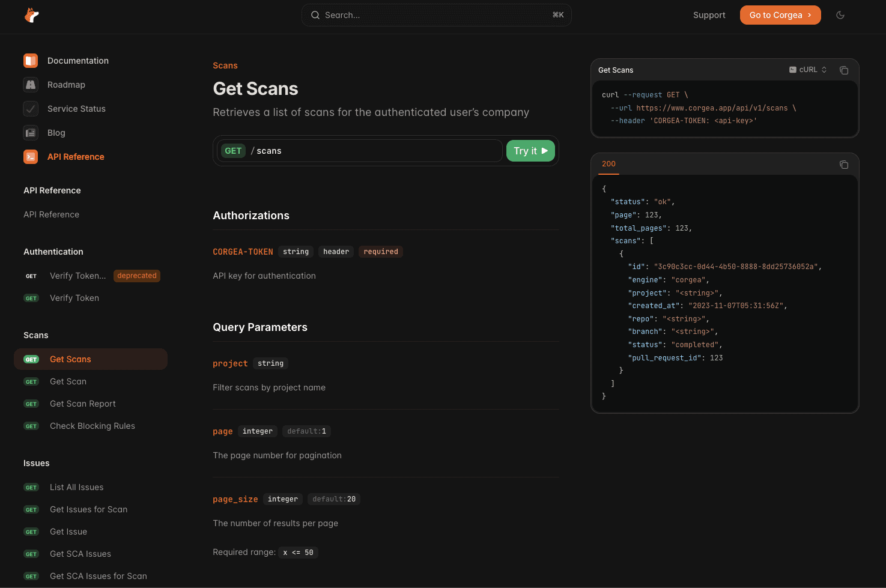Image resolution: width=886 pixels, height=588 pixels.
Task: Open Check Blocking Rules page
Action: (x=93, y=426)
